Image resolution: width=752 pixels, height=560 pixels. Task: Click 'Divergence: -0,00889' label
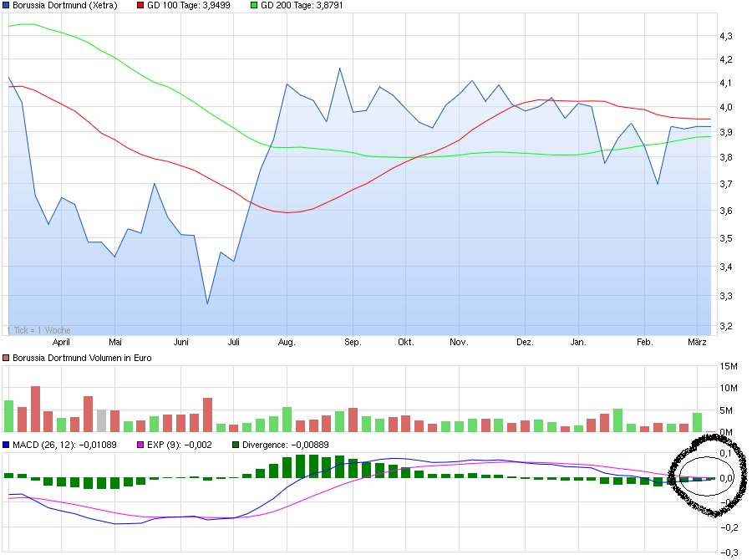click(286, 445)
